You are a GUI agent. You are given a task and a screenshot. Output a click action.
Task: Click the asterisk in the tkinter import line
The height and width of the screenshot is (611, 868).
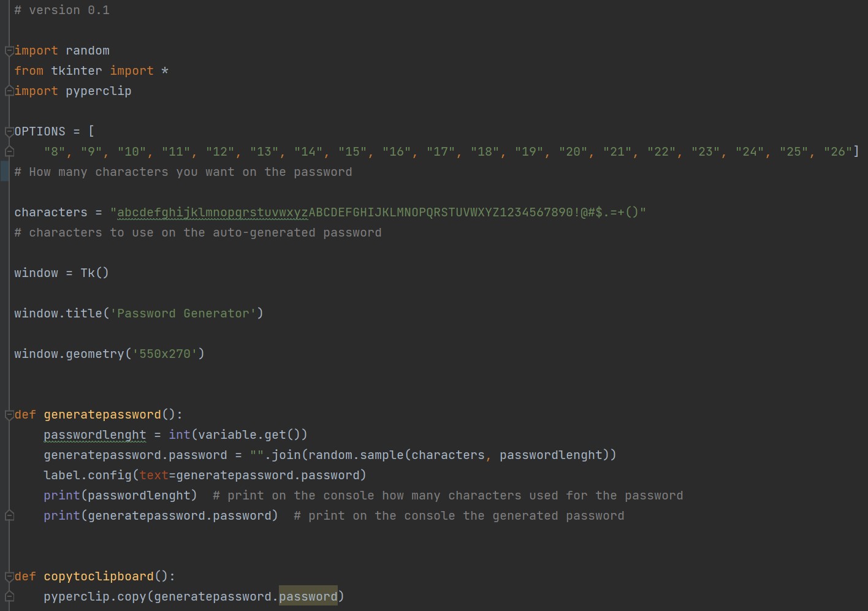[x=165, y=71]
